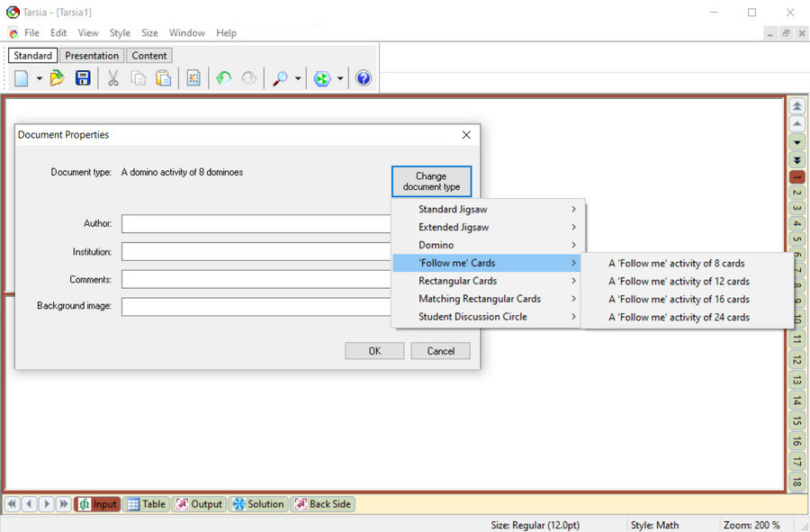Switch to the Back Side view tab

pos(323,504)
